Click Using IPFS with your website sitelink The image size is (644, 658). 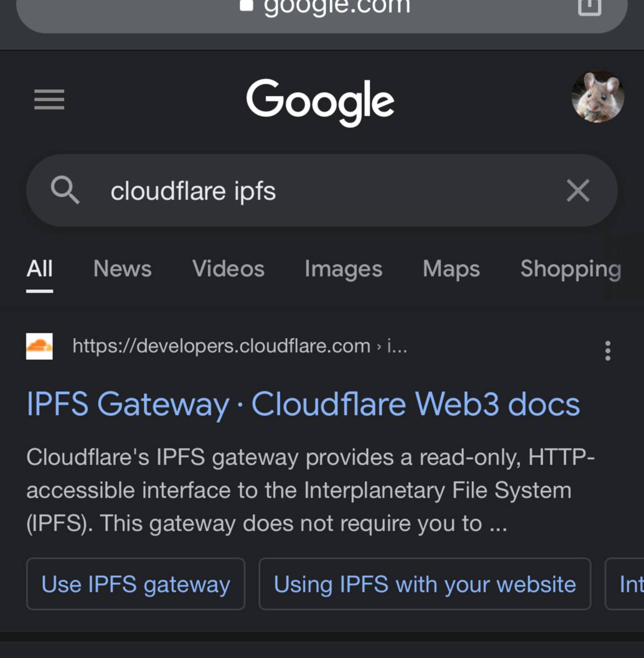tap(425, 584)
